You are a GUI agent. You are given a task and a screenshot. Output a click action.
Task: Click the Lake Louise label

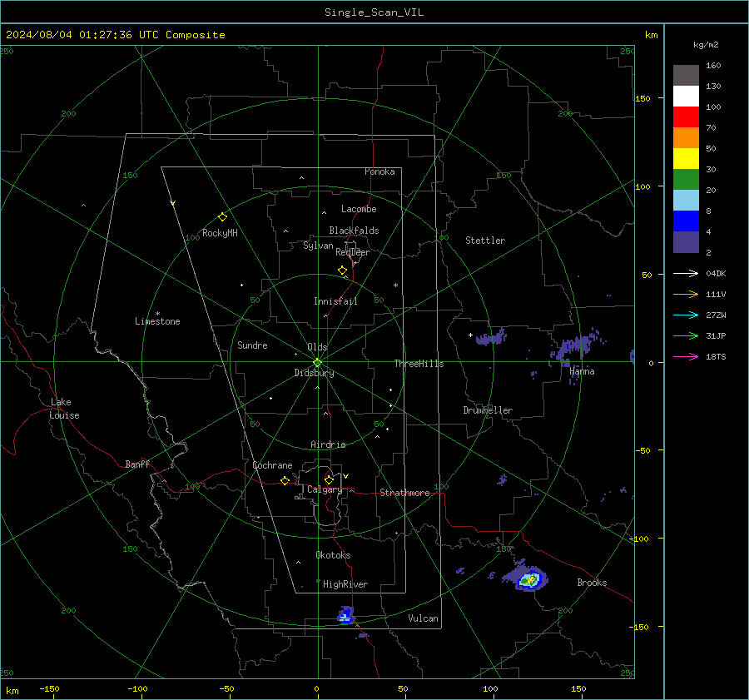coord(64,409)
